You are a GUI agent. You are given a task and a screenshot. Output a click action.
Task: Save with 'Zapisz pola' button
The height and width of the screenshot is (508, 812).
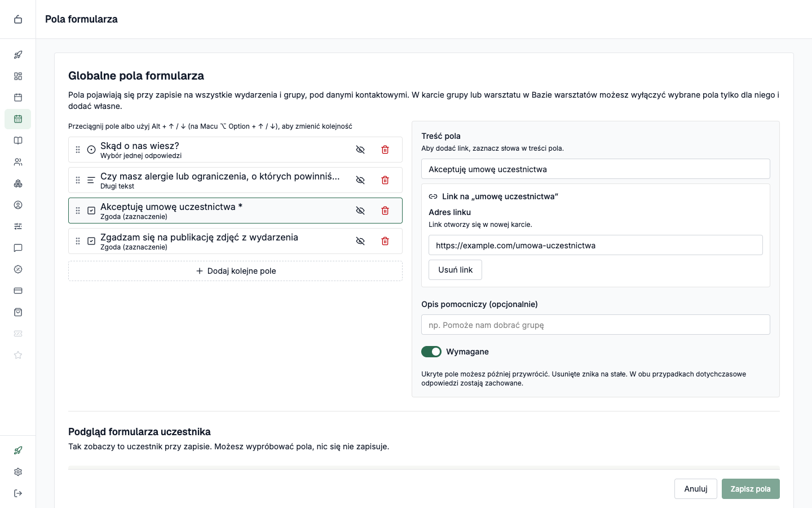point(751,489)
